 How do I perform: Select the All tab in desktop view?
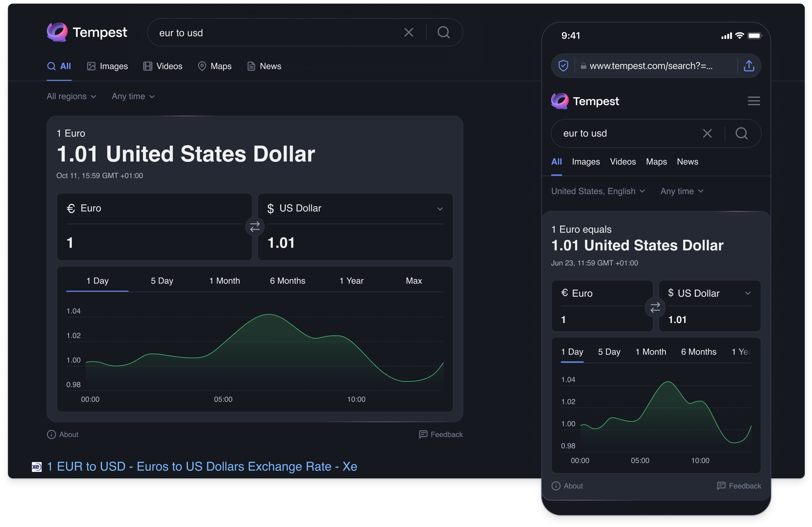tap(59, 66)
